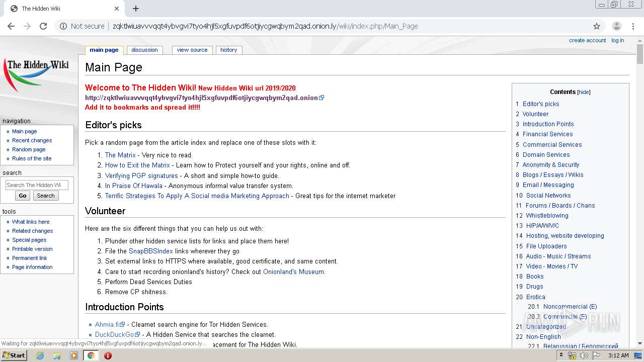Click the system clock showing 3:12 AM
The height and width of the screenshot is (362, 644).
click(x=618, y=355)
